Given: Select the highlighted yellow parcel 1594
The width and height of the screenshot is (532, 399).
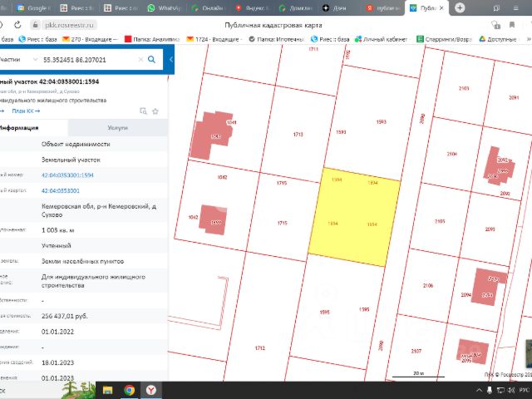Looking at the screenshot, I should point(354,217).
